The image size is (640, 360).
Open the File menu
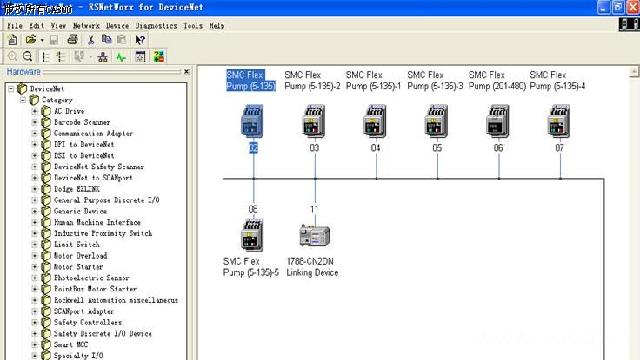pos(15,26)
